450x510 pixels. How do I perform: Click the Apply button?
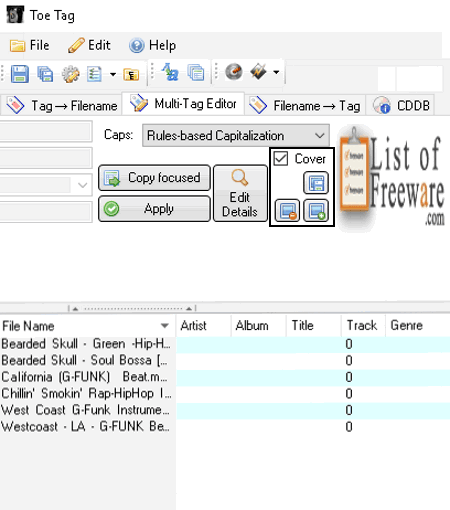pos(154,209)
